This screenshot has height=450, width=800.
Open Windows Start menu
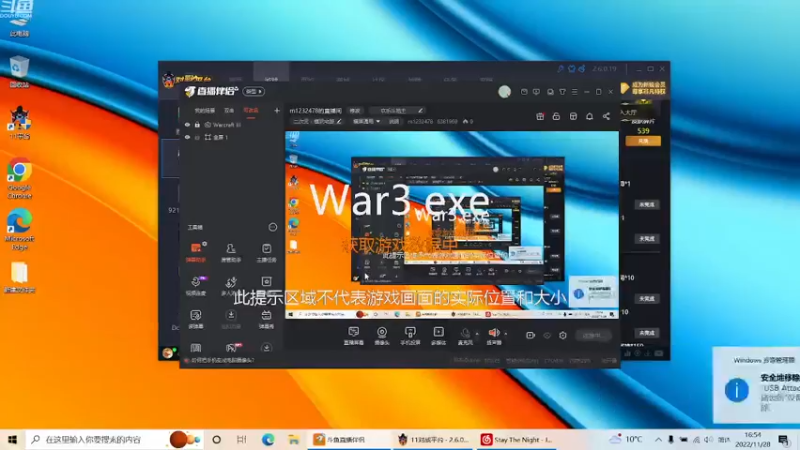12,439
